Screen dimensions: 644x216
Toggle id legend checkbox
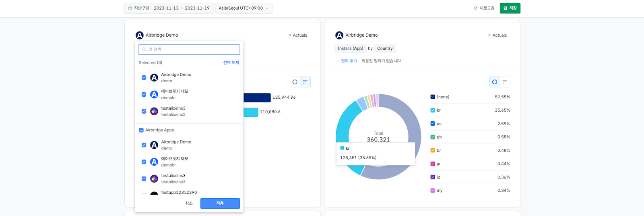(433, 177)
